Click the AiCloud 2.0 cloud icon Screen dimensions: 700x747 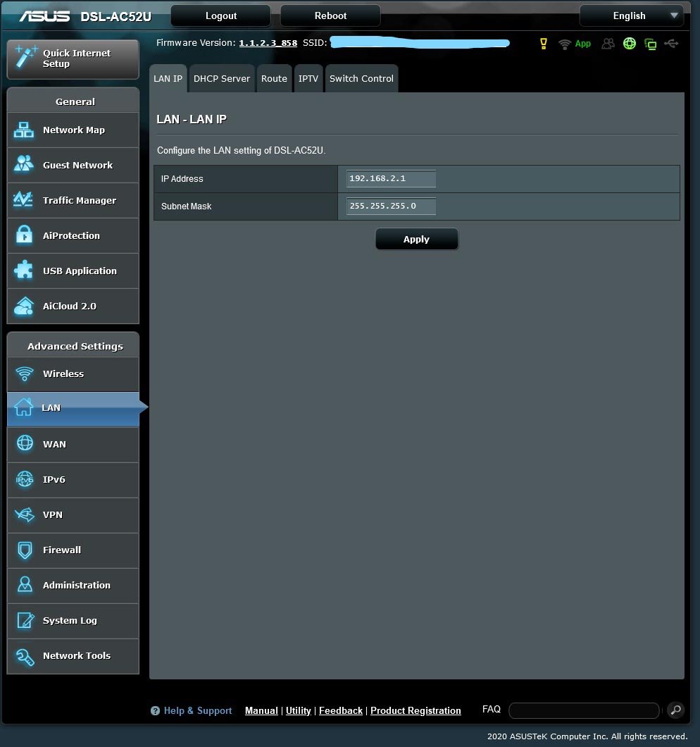tap(24, 306)
